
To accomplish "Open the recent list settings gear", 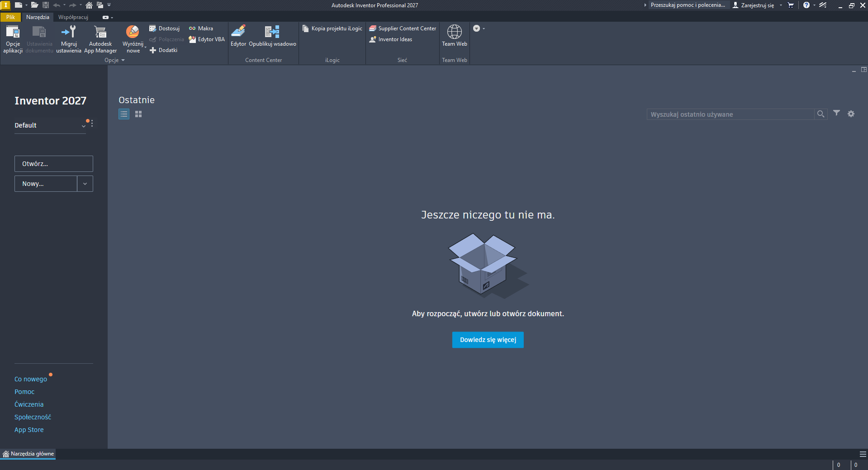I will click(851, 114).
